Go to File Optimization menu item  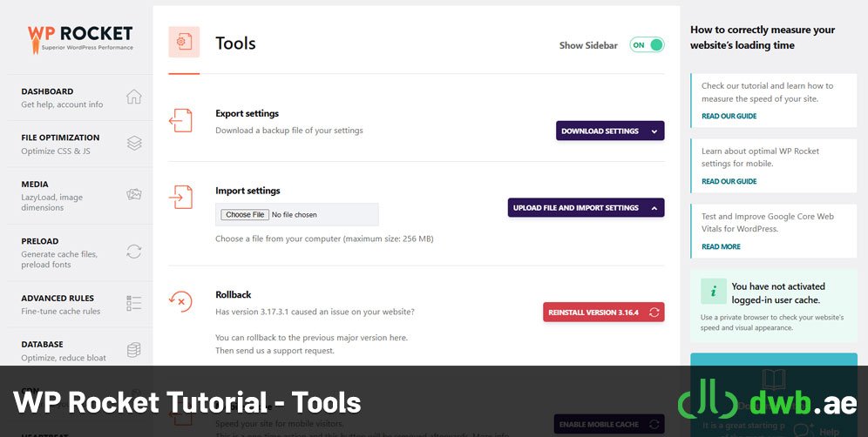(x=80, y=144)
